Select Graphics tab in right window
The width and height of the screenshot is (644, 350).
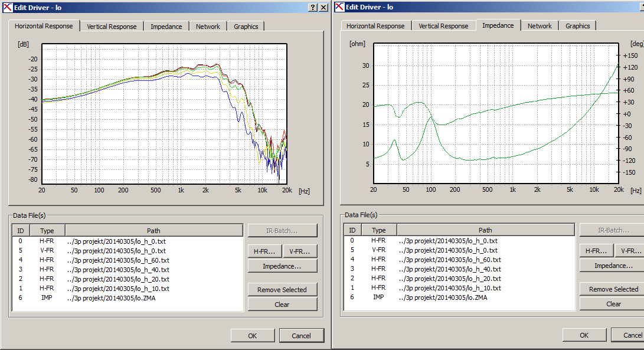point(577,26)
